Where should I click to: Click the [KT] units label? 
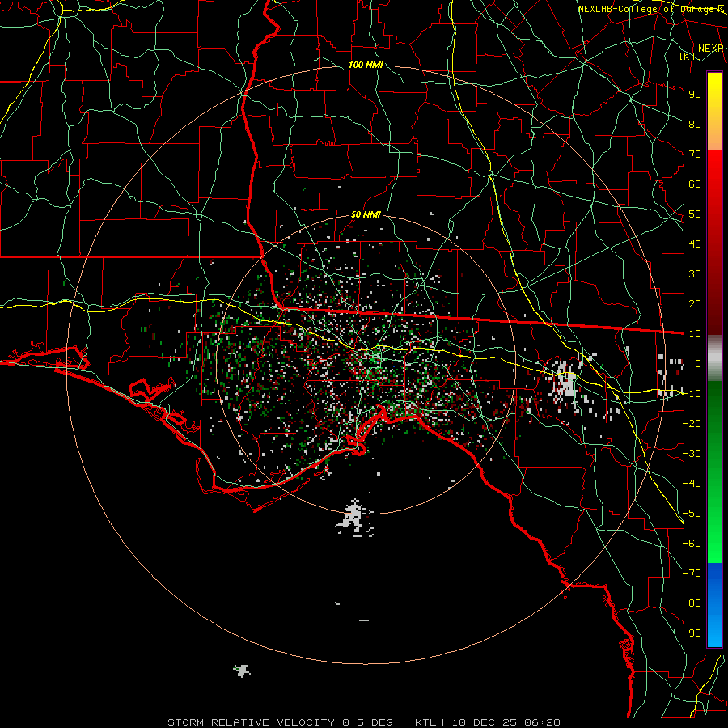pos(691,56)
